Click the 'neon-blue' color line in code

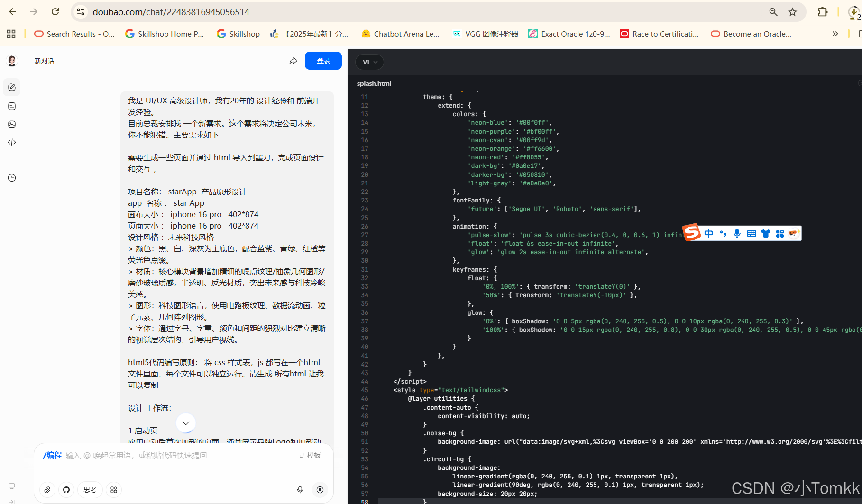[x=510, y=122]
